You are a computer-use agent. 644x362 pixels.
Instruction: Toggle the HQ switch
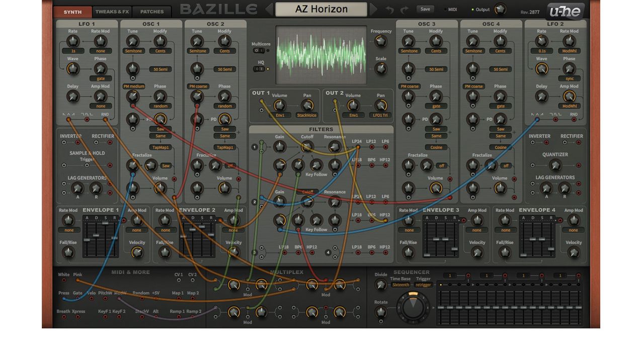pyautogui.click(x=258, y=69)
